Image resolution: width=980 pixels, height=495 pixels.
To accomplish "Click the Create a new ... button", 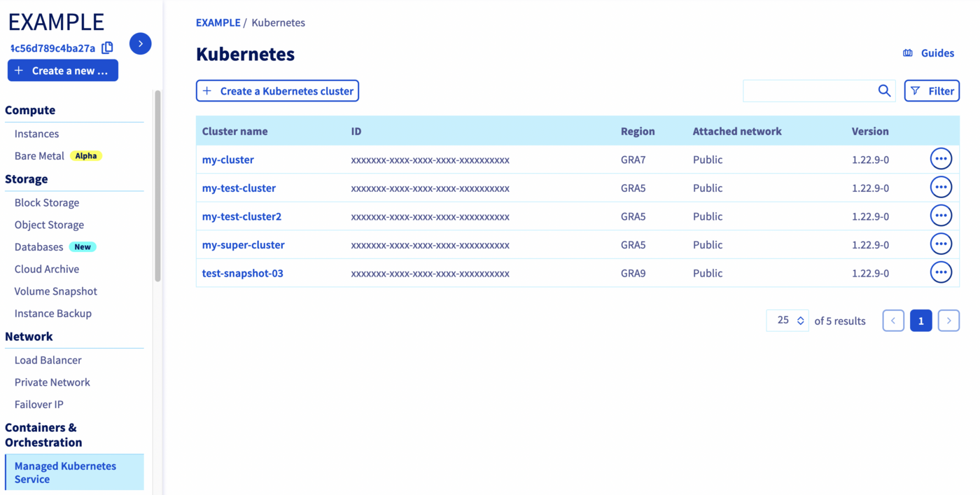I will point(62,70).
